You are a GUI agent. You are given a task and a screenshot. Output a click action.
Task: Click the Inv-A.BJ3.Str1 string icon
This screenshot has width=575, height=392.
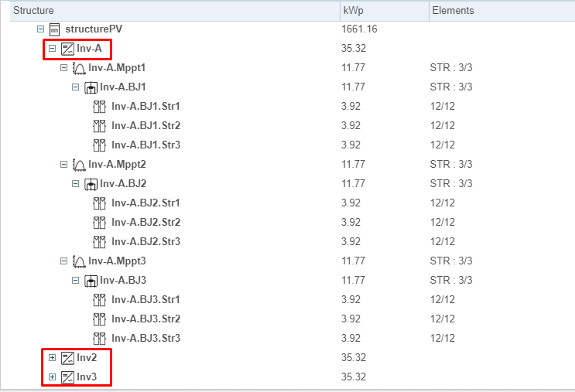(x=99, y=300)
